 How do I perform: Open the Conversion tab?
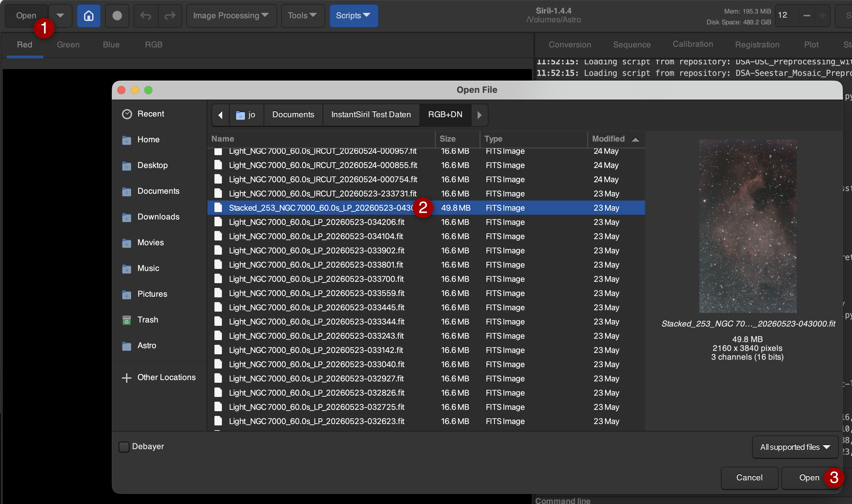point(570,44)
